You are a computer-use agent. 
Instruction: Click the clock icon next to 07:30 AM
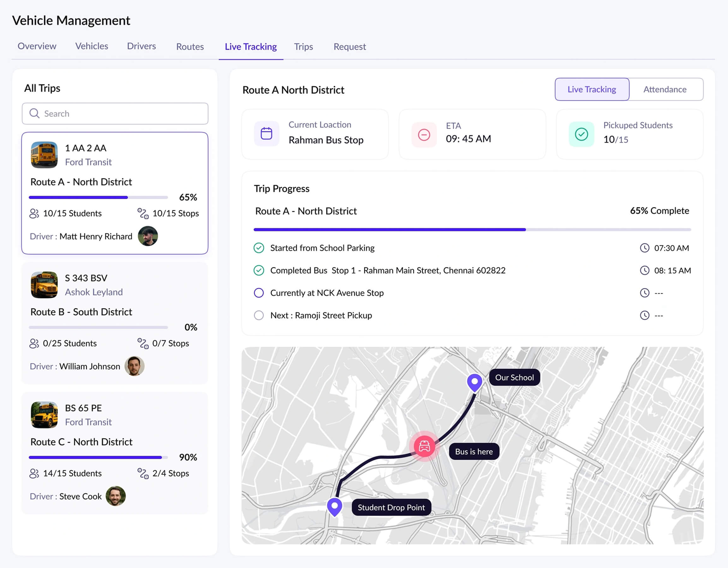644,248
